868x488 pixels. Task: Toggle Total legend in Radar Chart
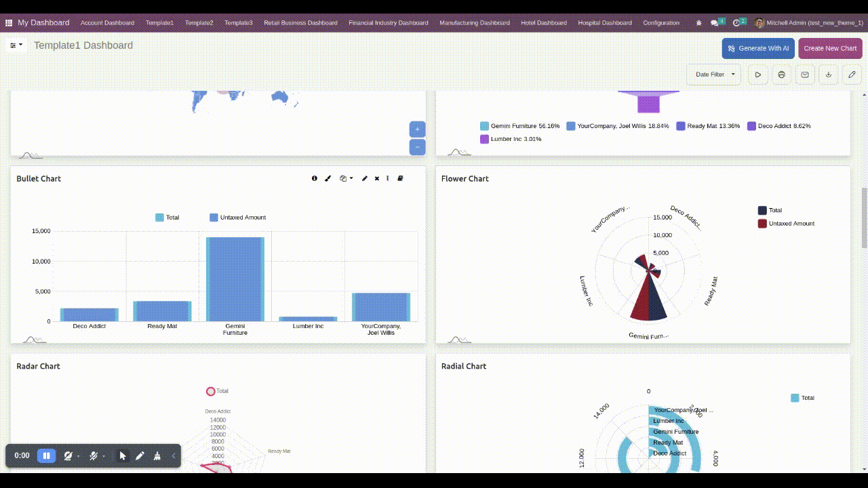tap(218, 391)
